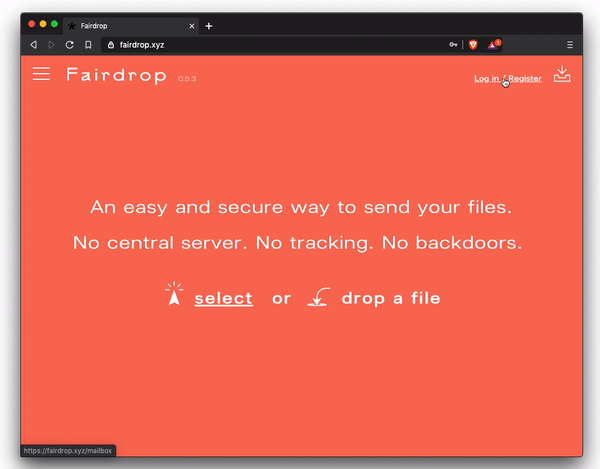The width and height of the screenshot is (600, 469).
Task: Click the 'drop a file' text
Action: (x=391, y=298)
